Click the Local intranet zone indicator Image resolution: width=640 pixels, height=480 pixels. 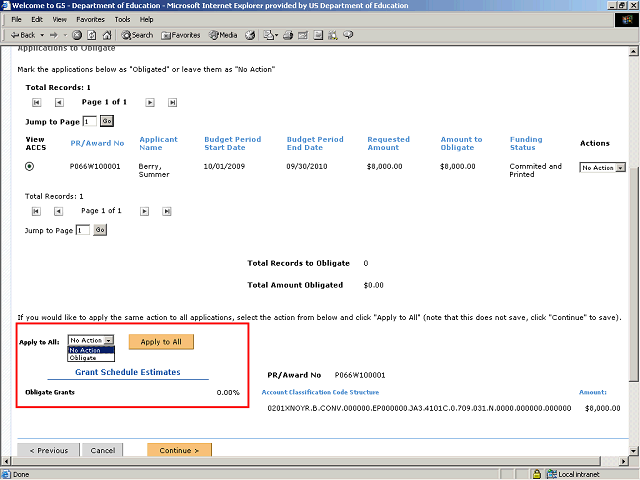tap(573, 474)
